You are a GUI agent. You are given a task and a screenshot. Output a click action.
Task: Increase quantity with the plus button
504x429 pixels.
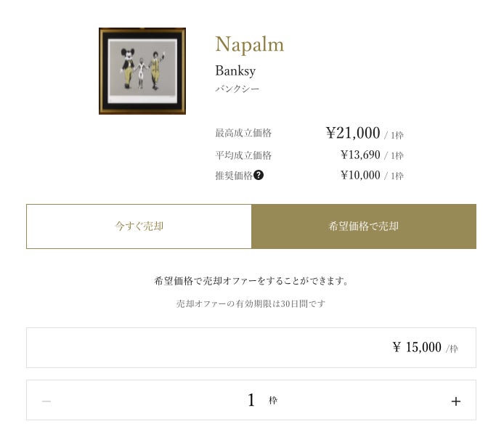point(455,401)
